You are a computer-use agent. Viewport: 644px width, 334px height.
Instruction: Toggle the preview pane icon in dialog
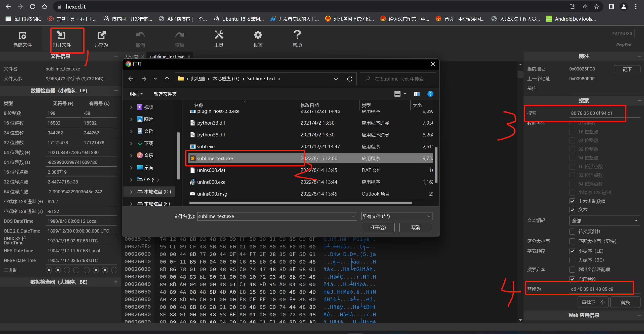point(417,94)
